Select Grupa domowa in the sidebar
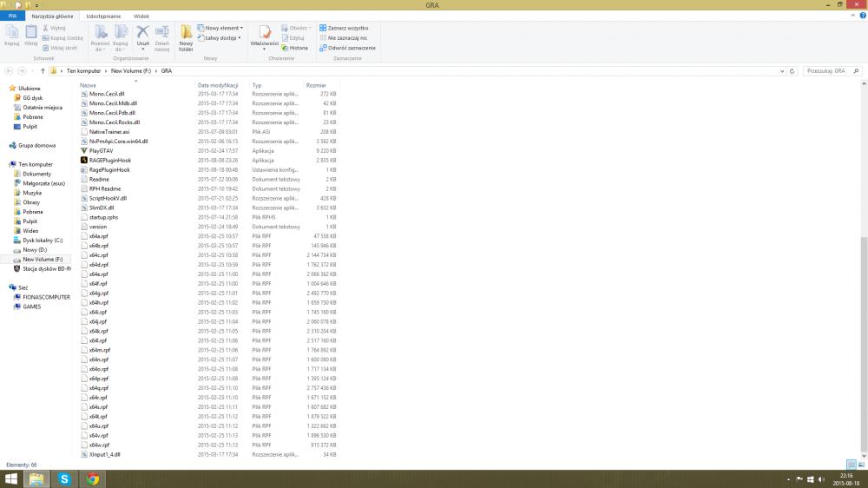 36,145
